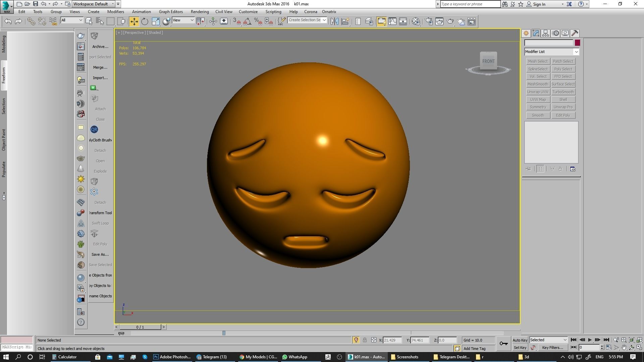Toggle Selection Lock padlock in status bar
Viewport: 644px width, 362px height.
(365, 340)
